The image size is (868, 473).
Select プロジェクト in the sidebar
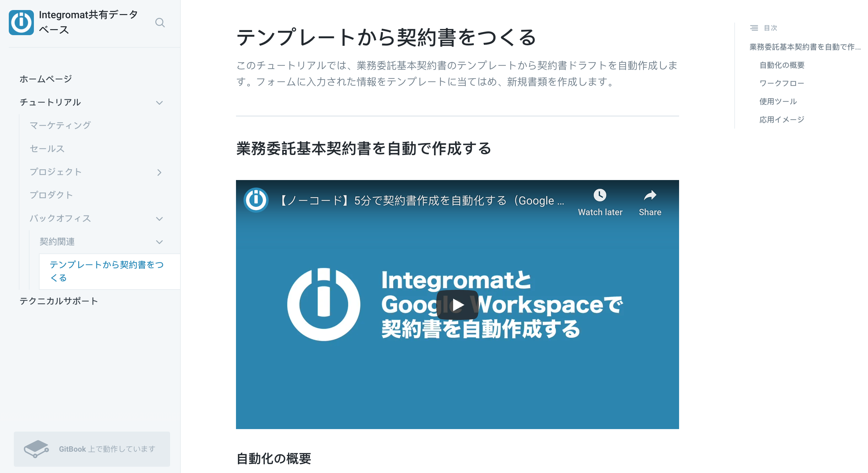(x=56, y=172)
